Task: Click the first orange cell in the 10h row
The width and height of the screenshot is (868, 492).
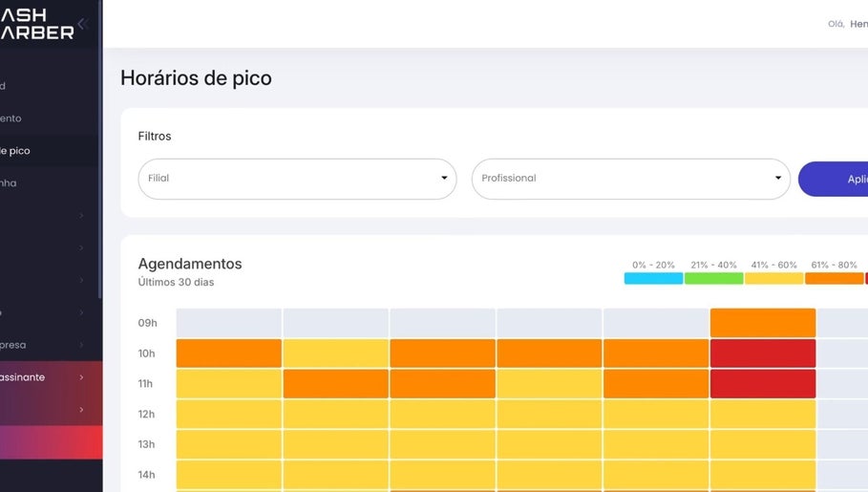Action: 228,353
